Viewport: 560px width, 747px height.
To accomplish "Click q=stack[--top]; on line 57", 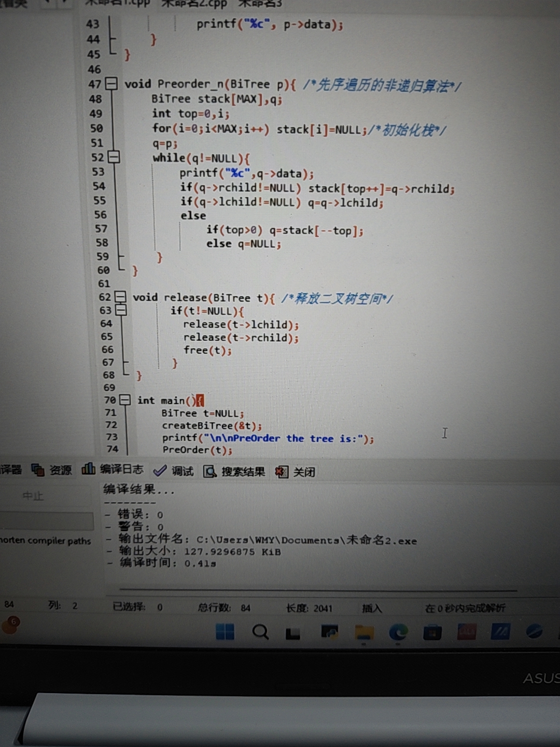I will 316,230.
